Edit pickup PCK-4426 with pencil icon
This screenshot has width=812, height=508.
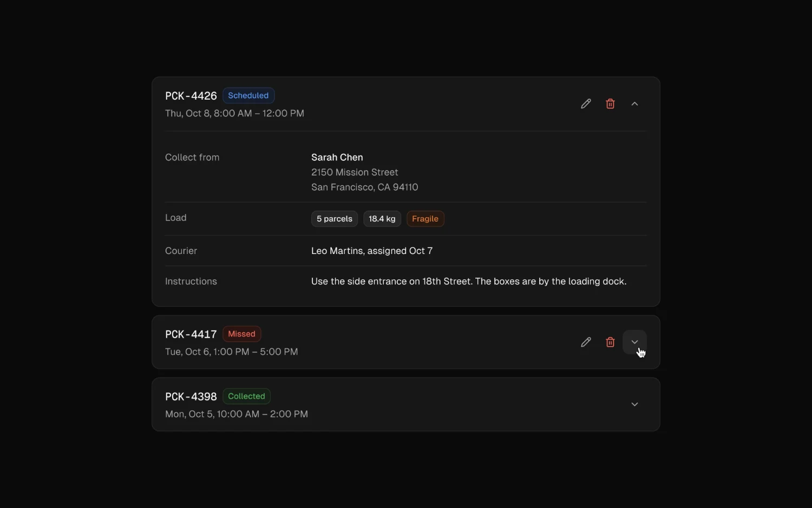point(586,104)
